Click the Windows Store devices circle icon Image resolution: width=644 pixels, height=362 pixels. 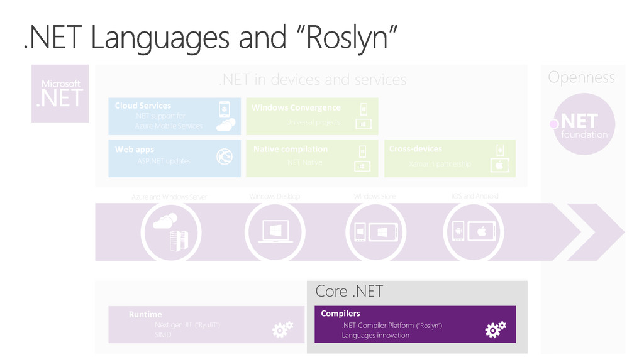(x=376, y=233)
